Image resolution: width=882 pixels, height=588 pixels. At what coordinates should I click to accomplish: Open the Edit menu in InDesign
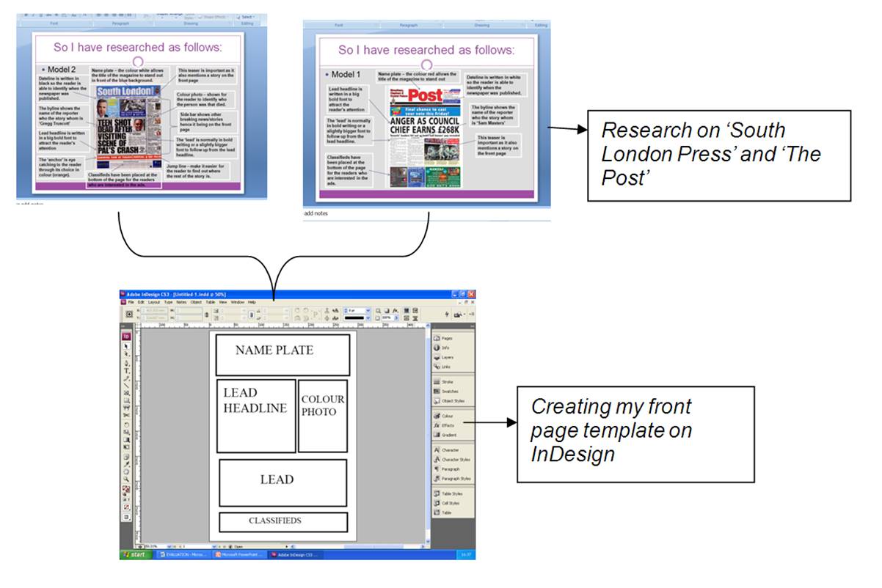pos(141,302)
